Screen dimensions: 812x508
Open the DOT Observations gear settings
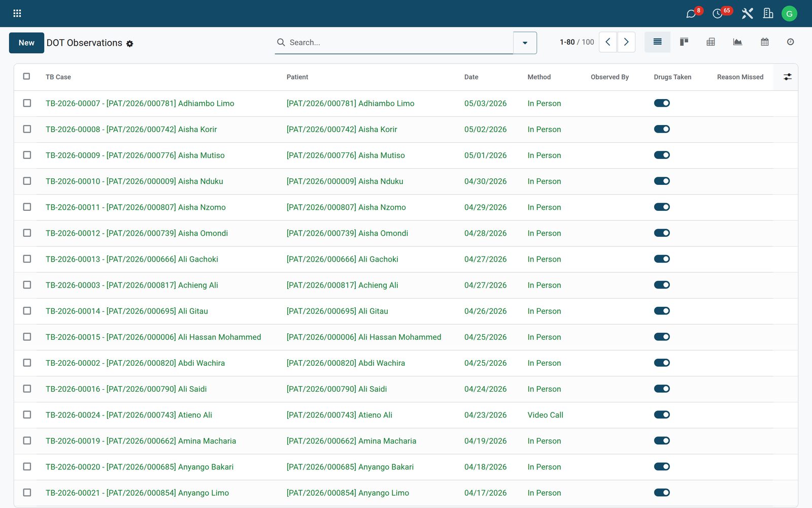pyautogui.click(x=130, y=44)
